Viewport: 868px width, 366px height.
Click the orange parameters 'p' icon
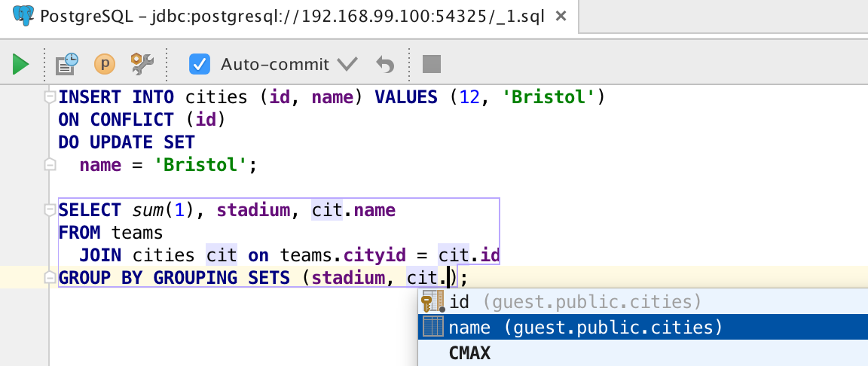tap(105, 64)
